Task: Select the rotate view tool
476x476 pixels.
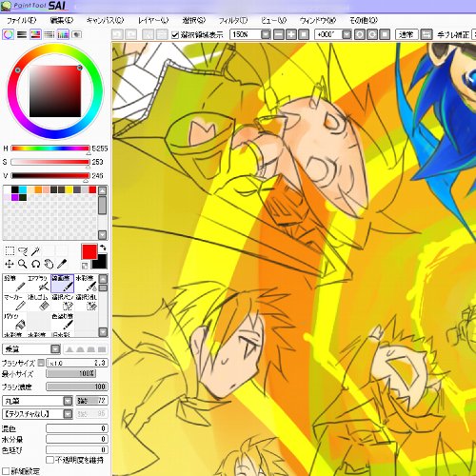Action: coord(35,264)
